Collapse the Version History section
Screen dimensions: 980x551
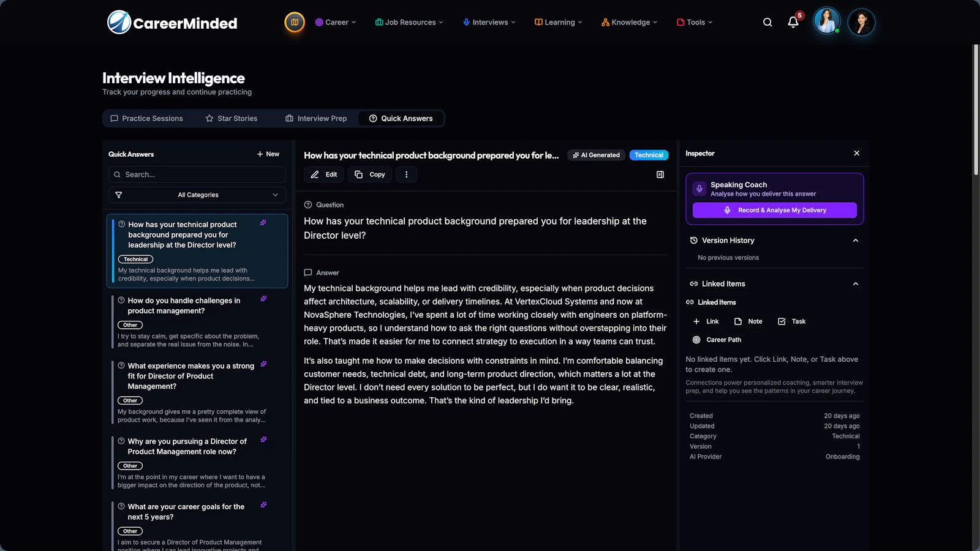click(856, 241)
